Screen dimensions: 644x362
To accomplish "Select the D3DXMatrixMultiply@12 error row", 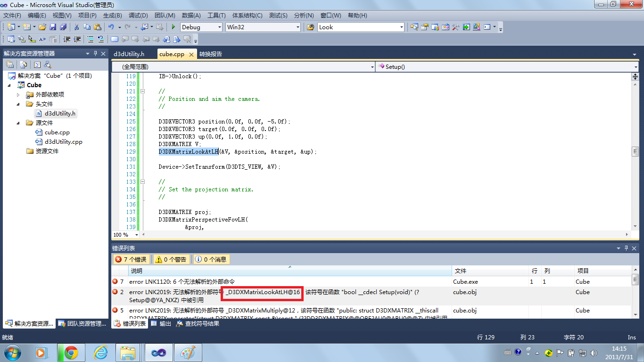I will pos(372,313).
